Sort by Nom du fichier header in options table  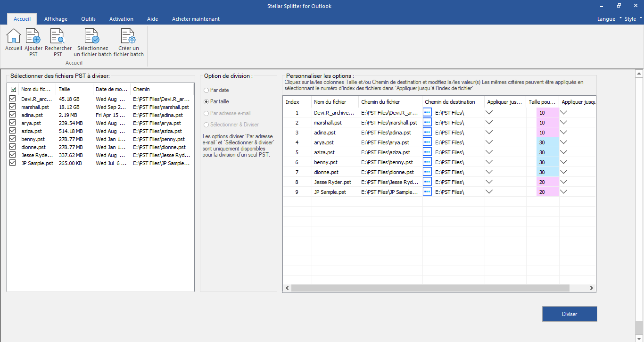[x=335, y=102]
